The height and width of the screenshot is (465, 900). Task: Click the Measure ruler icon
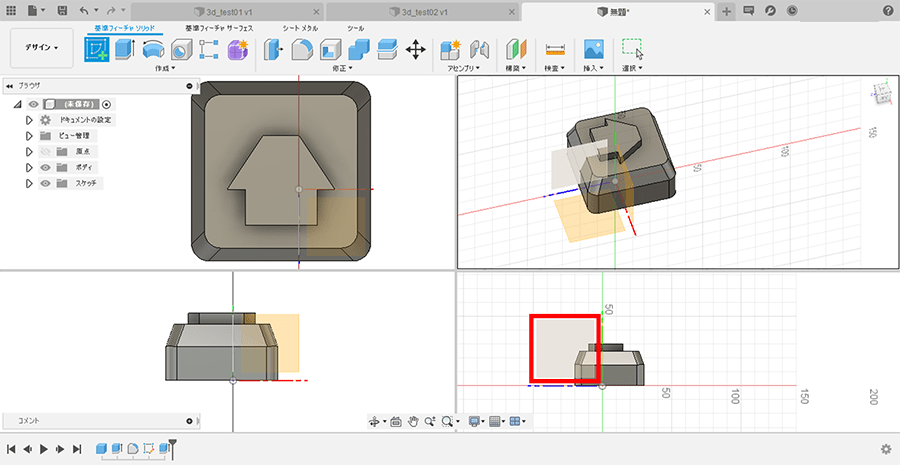pos(555,49)
